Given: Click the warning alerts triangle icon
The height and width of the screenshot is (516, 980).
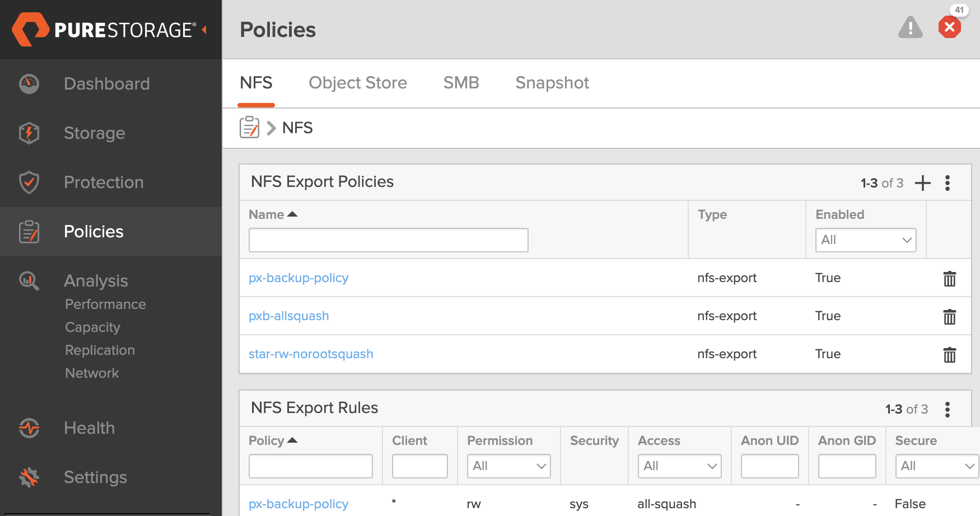Looking at the screenshot, I should 910,27.
